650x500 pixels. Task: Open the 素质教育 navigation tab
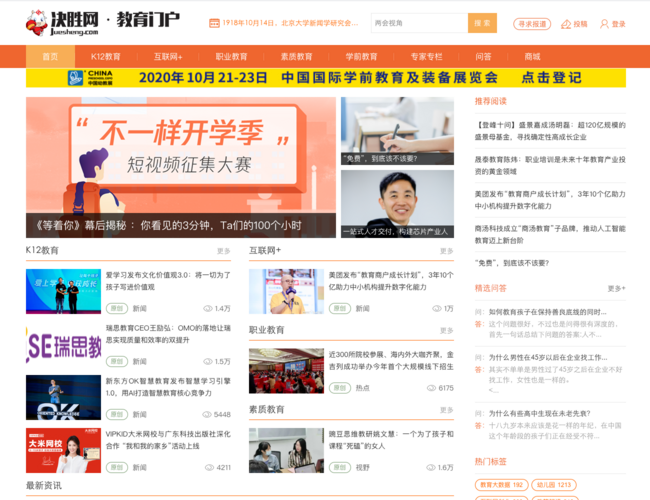pyautogui.click(x=296, y=56)
